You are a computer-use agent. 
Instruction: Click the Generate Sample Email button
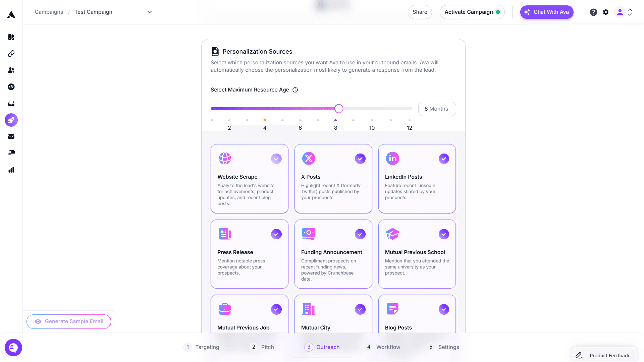point(69,321)
